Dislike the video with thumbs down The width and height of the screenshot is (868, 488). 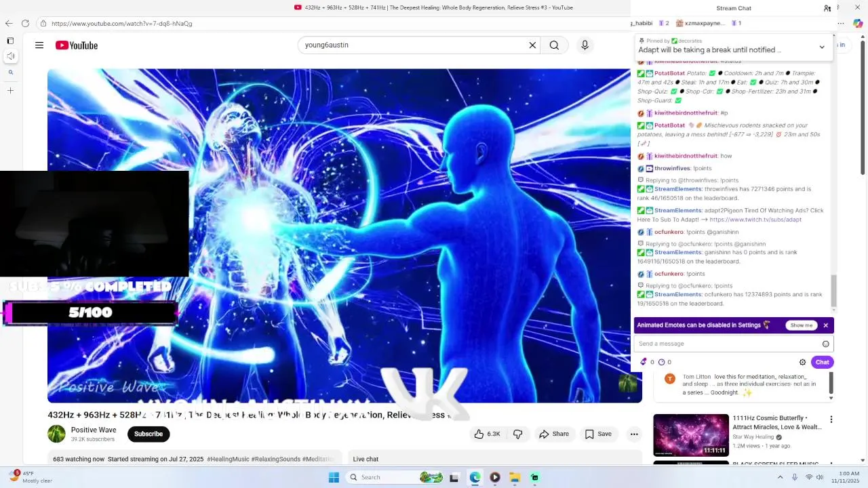[x=517, y=434]
